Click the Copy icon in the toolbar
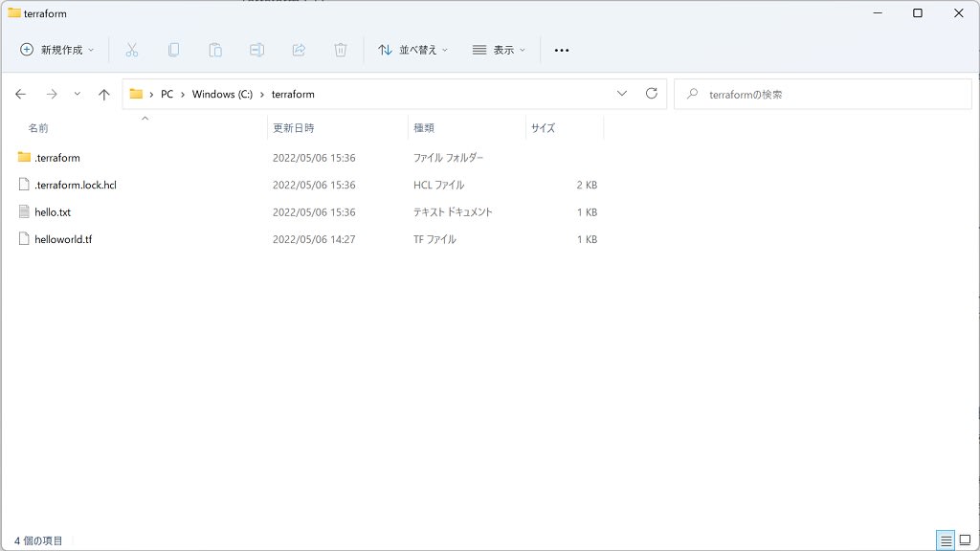Image resolution: width=980 pixels, height=551 pixels. pyautogui.click(x=174, y=50)
